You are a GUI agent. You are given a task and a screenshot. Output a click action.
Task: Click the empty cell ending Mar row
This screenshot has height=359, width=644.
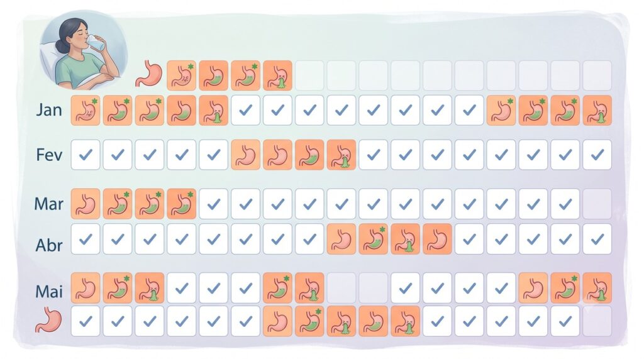click(x=597, y=204)
